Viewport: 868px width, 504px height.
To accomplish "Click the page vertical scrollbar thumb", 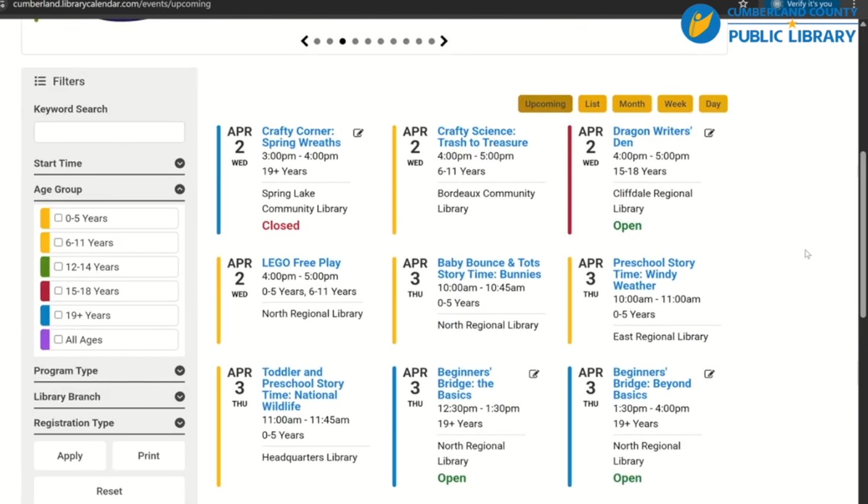I will pyautogui.click(x=863, y=234).
